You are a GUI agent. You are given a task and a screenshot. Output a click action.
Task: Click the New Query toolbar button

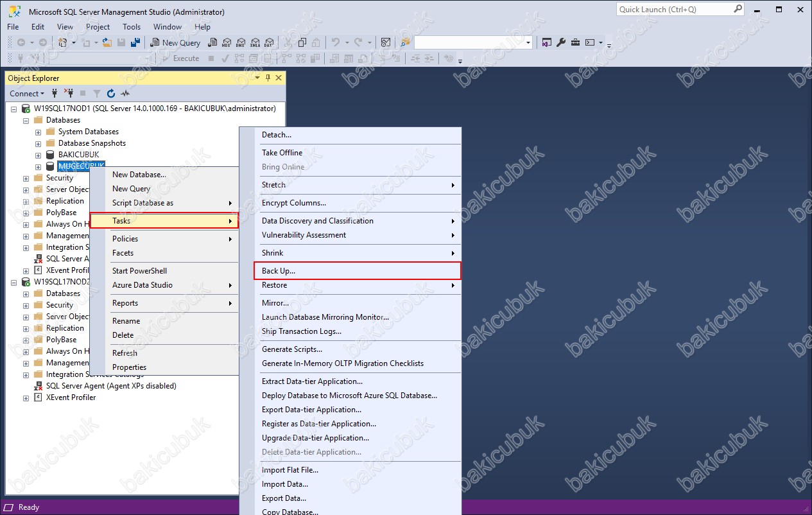(175, 42)
